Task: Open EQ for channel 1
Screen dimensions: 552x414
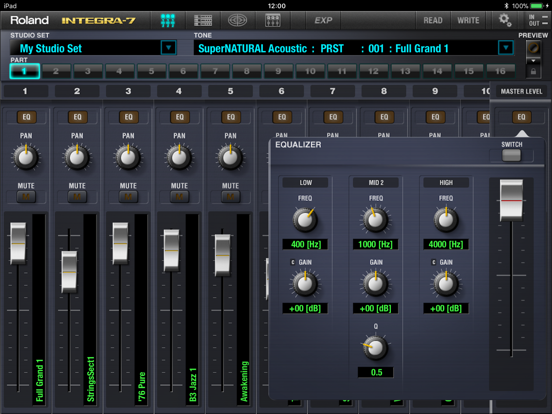Action: [x=26, y=117]
